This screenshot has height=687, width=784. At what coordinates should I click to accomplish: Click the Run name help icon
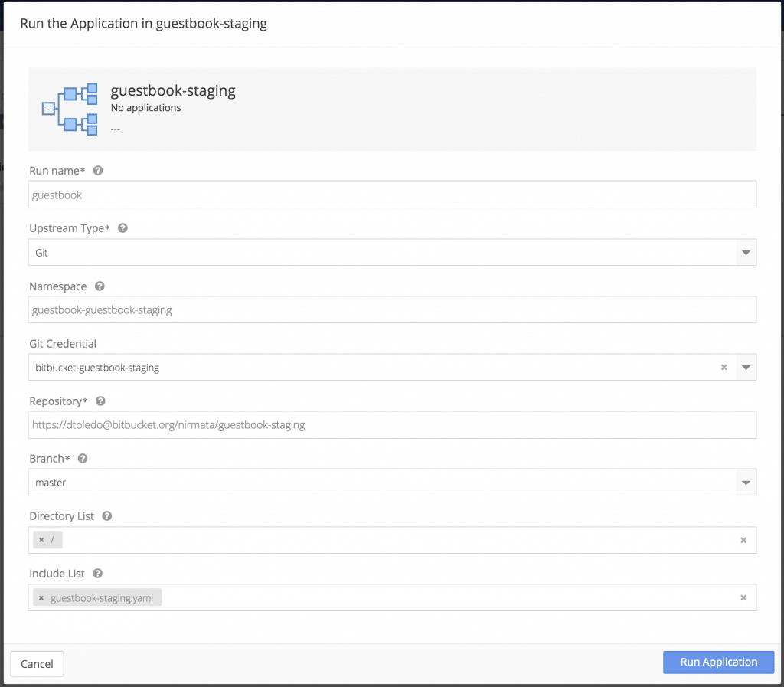[x=98, y=171]
